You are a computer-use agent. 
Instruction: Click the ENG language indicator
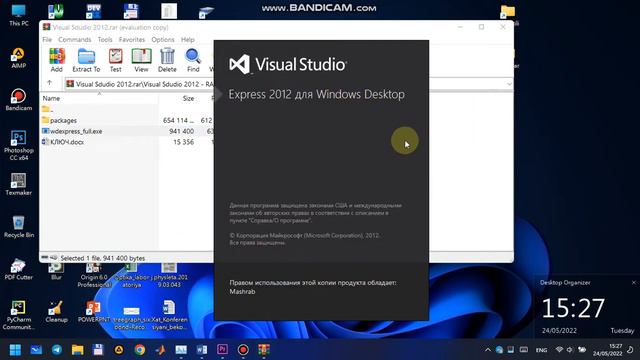pos(541,350)
